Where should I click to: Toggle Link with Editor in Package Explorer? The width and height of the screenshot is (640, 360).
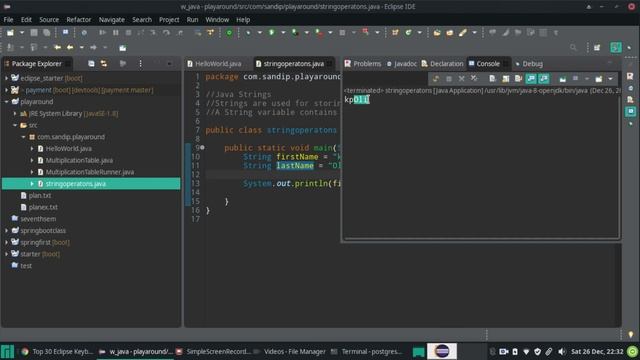[x=104, y=64]
